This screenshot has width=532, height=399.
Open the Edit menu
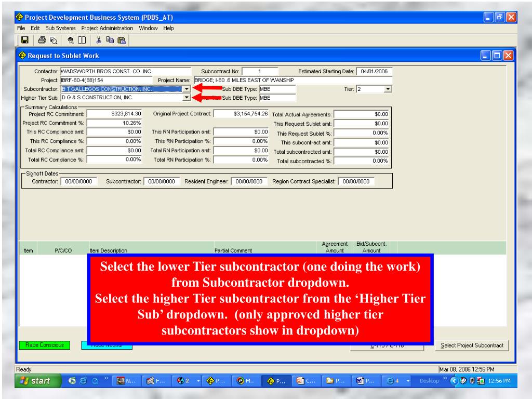(35, 28)
